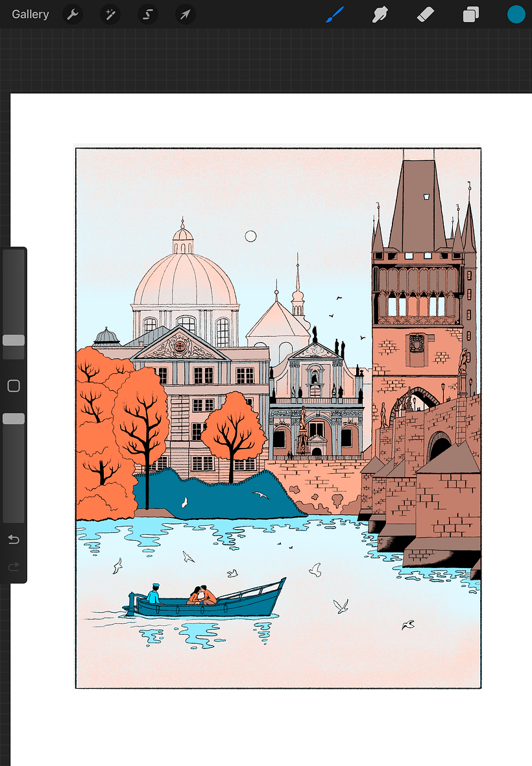Select the Paint brush tool
Image resolution: width=532 pixels, height=766 pixels.
[x=335, y=14]
